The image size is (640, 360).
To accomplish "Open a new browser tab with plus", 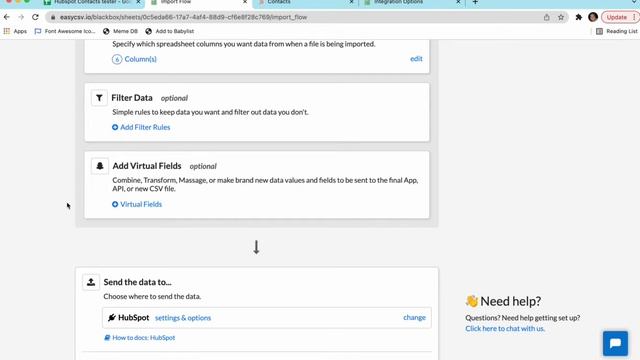I will [475, 2].
